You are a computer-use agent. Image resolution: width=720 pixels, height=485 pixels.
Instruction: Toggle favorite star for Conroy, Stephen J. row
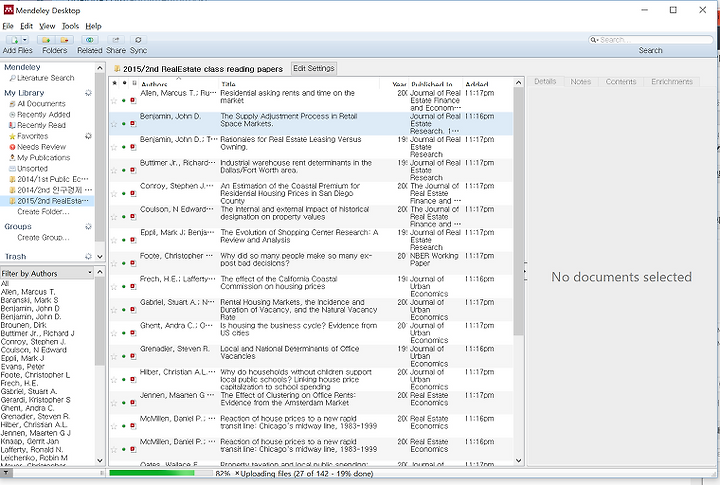click(114, 194)
